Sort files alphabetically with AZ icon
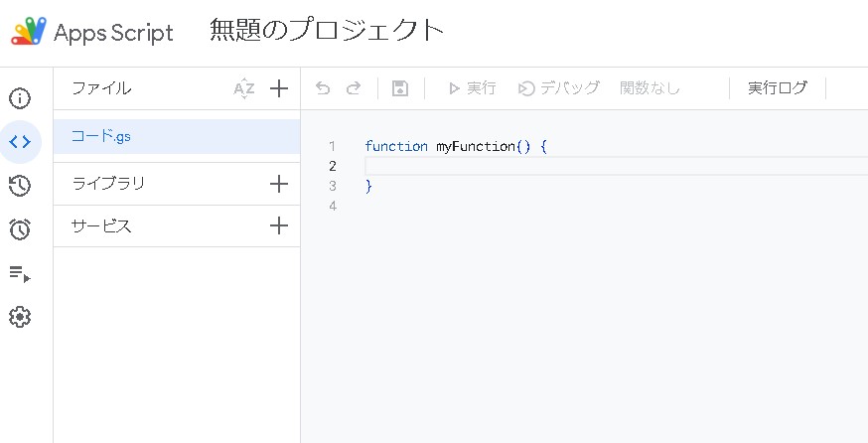The image size is (868, 443). coord(244,88)
